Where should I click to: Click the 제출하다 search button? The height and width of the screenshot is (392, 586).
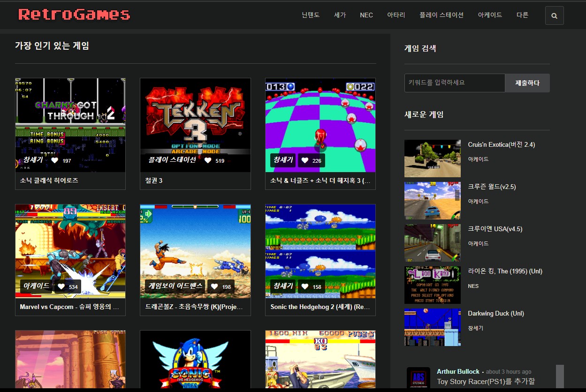(527, 83)
